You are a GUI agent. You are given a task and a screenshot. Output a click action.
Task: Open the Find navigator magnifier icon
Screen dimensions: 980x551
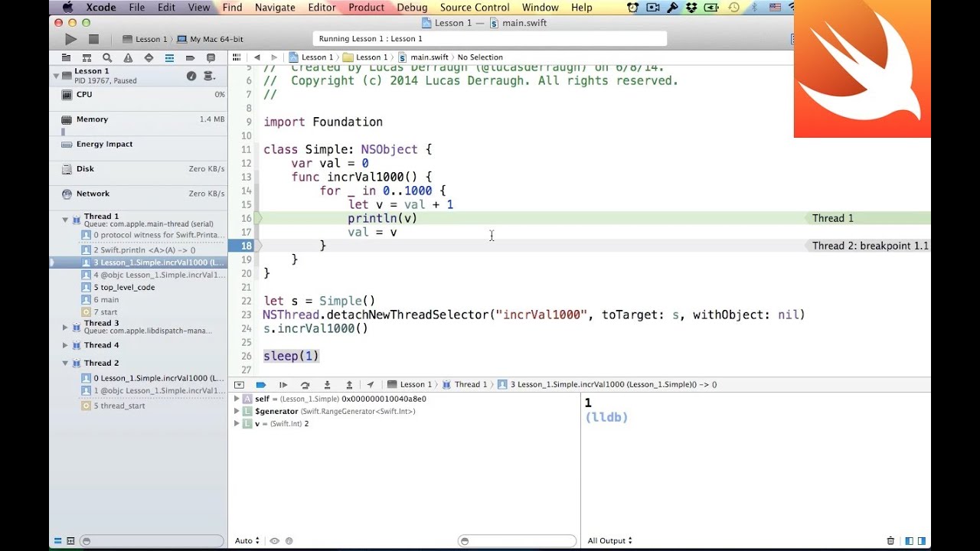pos(107,57)
